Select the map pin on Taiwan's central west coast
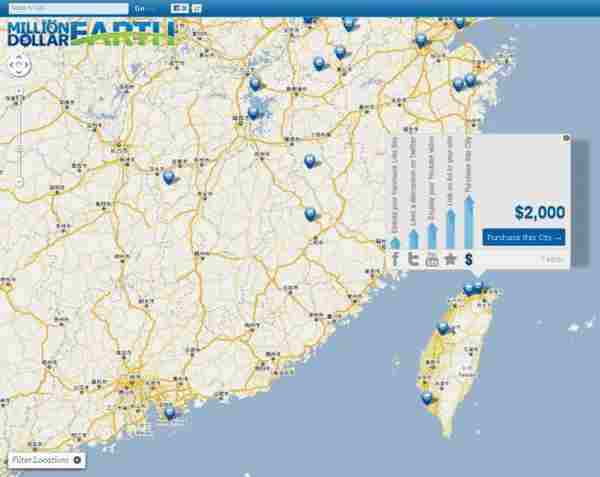 pyautogui.click(x=443, y=328)
